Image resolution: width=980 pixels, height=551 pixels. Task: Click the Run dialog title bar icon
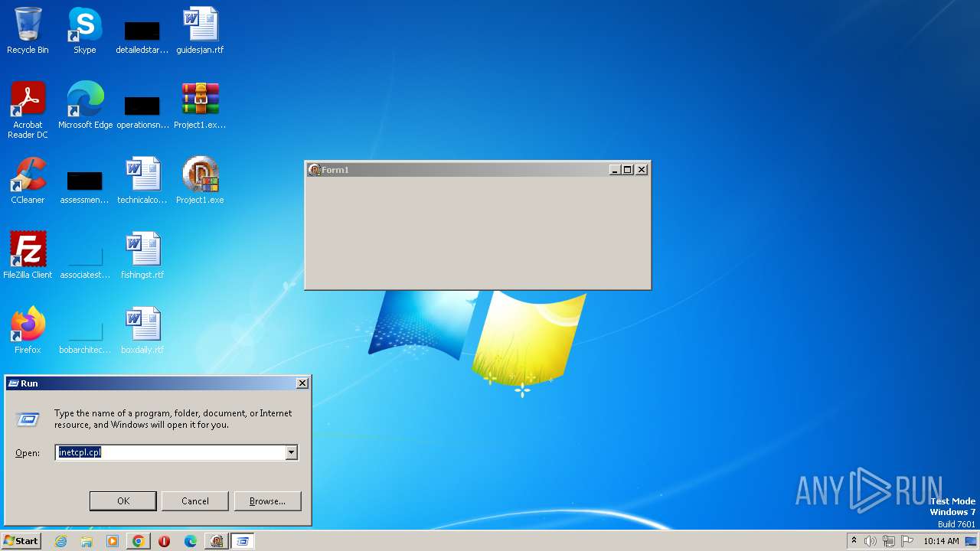(14, 383)
